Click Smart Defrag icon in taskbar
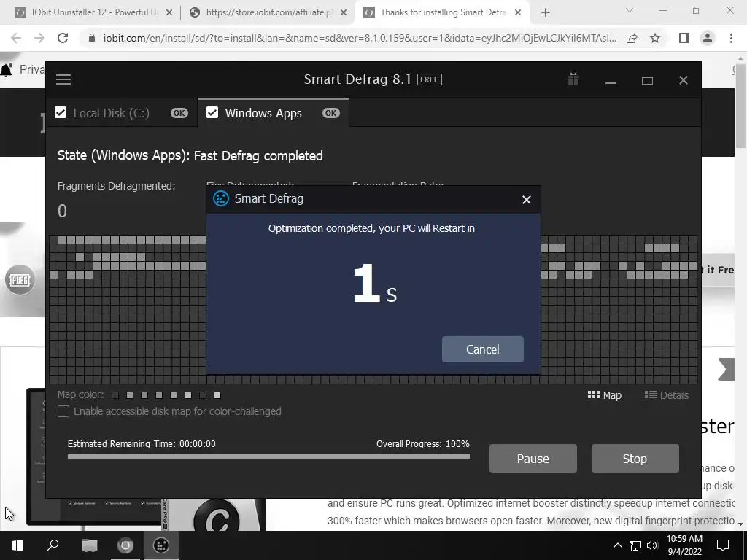 click(161, 545)
